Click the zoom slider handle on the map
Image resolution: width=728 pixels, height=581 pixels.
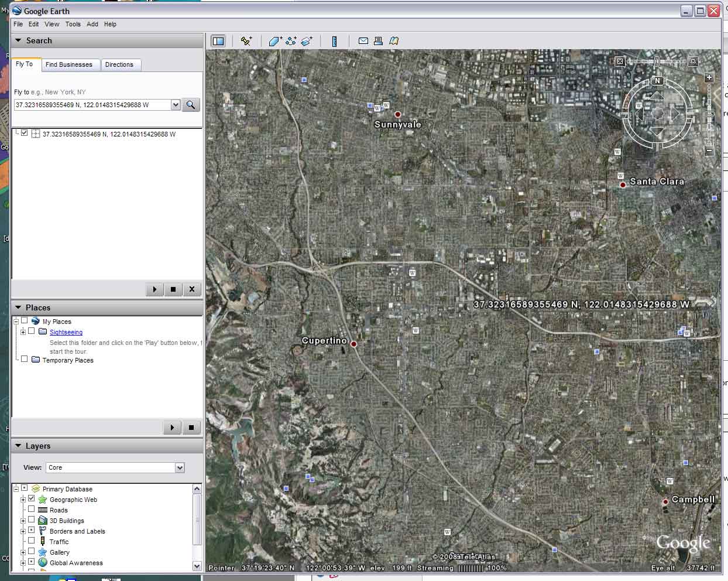(709, 114)
